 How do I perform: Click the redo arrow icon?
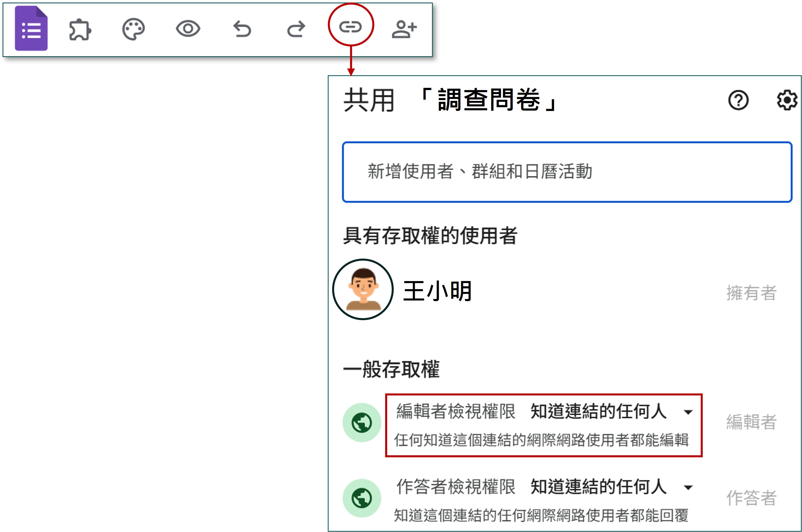click(296, 29)
